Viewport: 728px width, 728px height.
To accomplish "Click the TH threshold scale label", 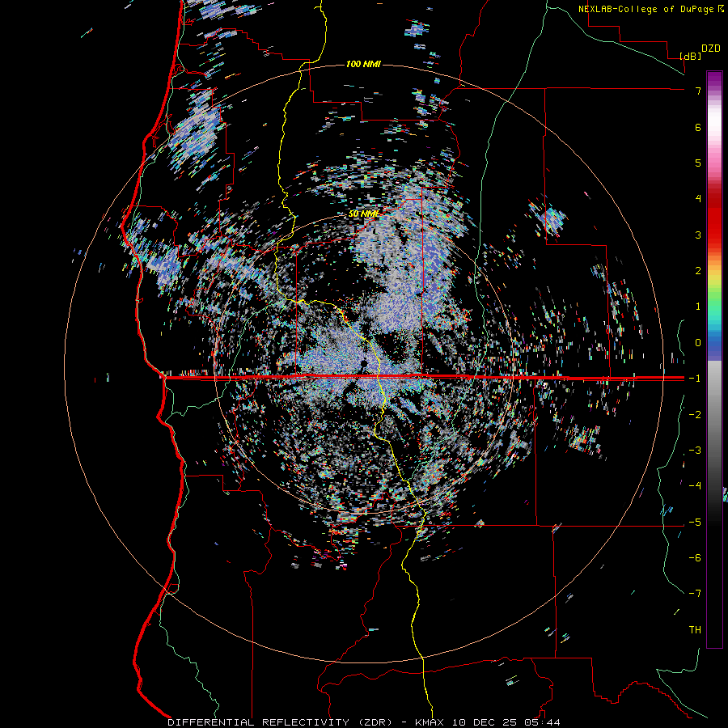I will coord(695,630).
